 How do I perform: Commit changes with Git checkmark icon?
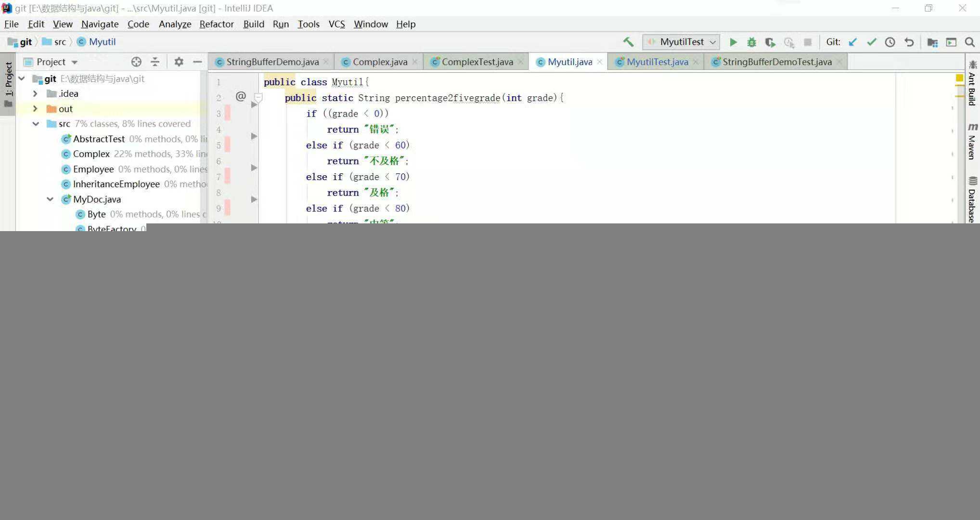coord(871,42)
